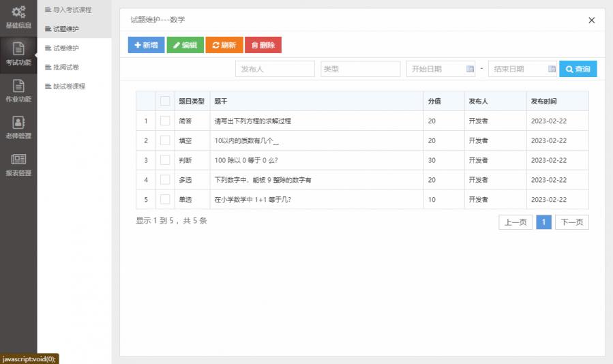Close the 试题维护 panel with X
This screenshot has width=613, height=364.
[591, 20]
